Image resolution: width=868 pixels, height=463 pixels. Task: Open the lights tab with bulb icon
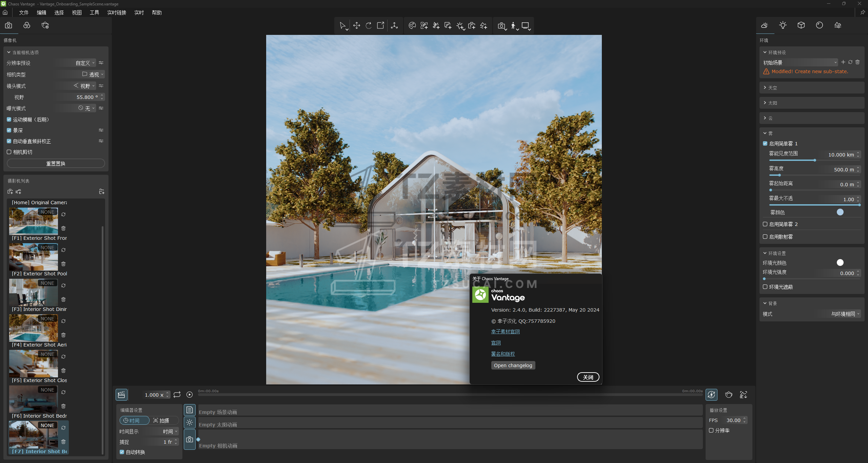[783, 25]
